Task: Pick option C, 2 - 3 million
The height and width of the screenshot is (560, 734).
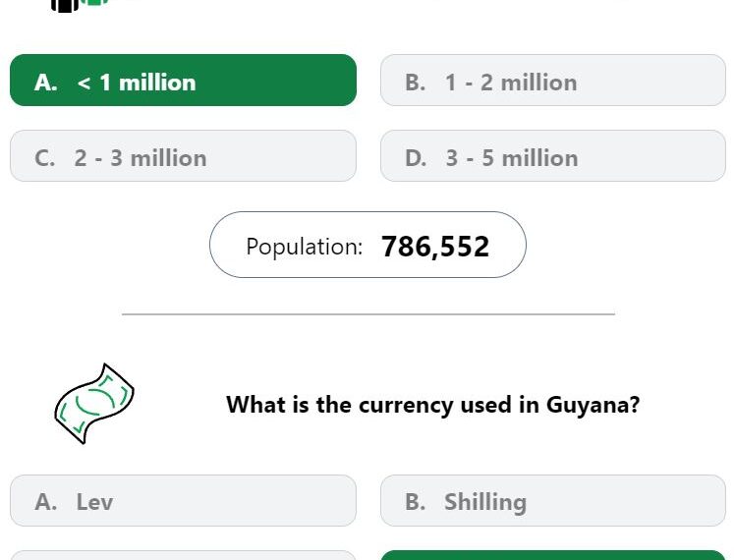Action: [x=183, y=156]
